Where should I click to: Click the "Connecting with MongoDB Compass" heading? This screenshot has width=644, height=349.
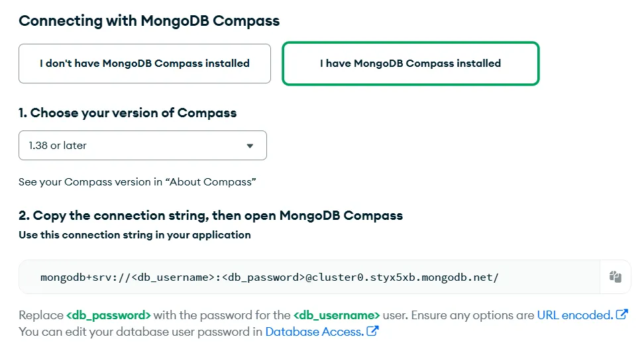click(149, 21)
